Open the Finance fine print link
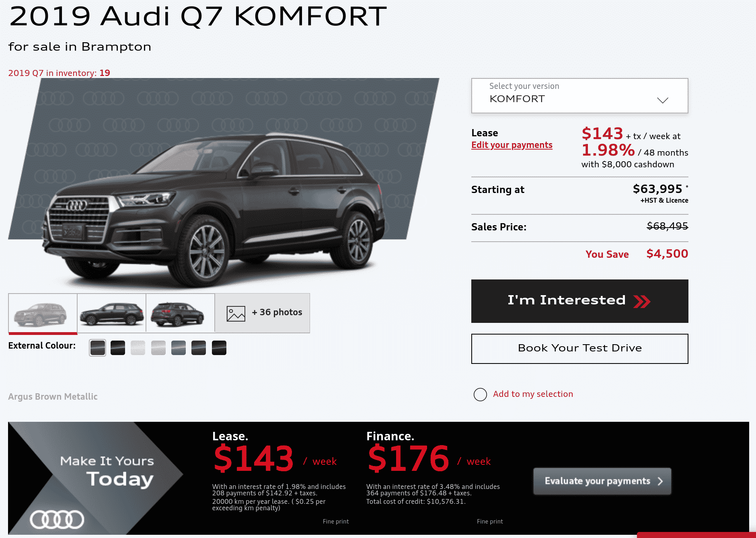This screenshot has width=756, height=538. [490, 522]
